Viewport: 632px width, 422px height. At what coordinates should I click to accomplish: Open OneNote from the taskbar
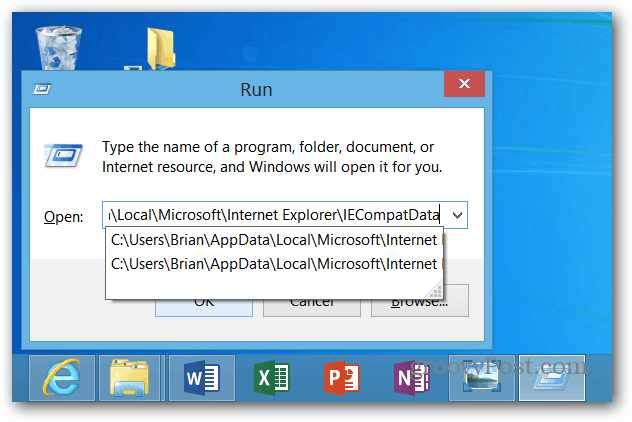click(412, 378)
